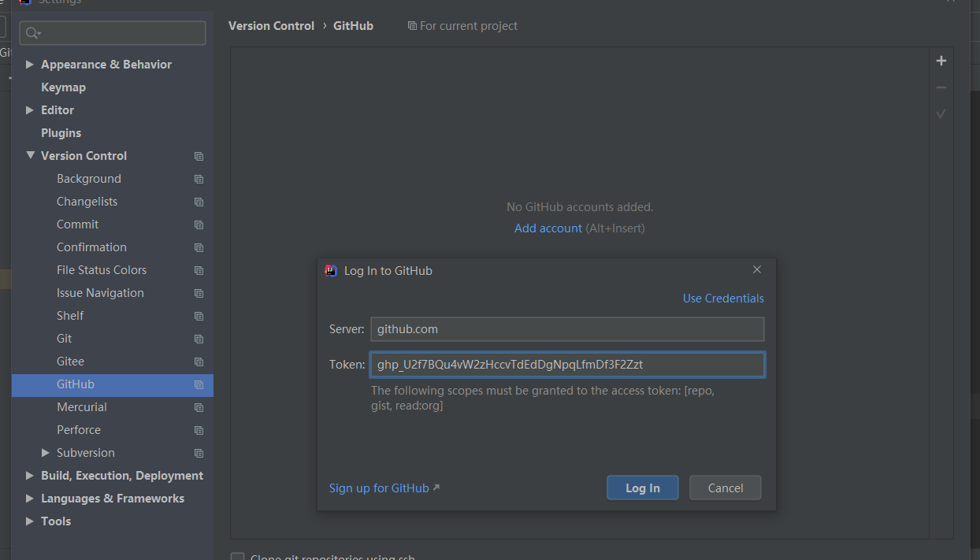This screenshot has height=560, width=980.
Task: Click the project-level icon beside Subversion
Action: pos(199,453)
